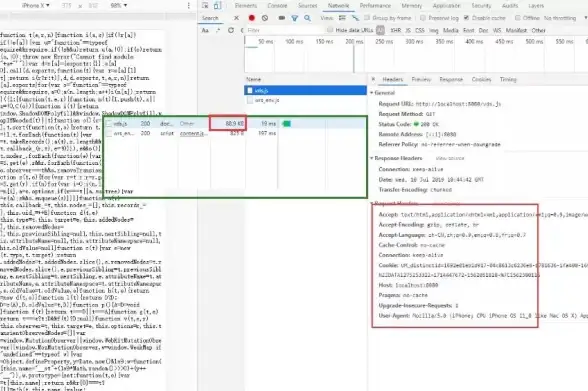Viewport: 588px width, 391px height.
Task: Filter requests by XHR type
Action: pos(396,30)
